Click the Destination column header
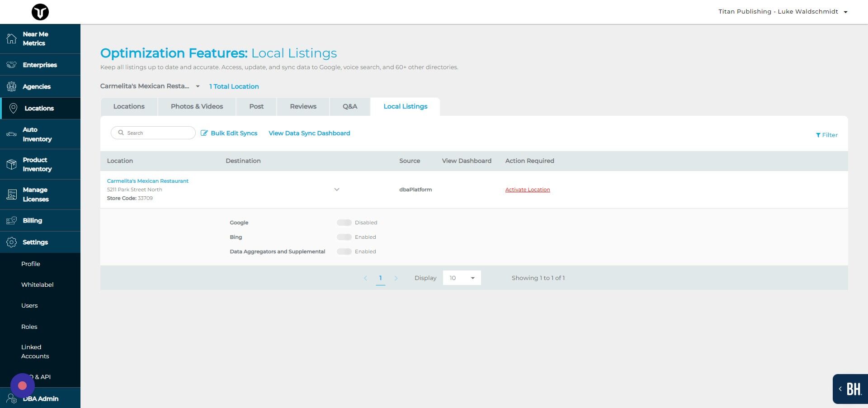868x408 pixels. [x=243, y=161]
